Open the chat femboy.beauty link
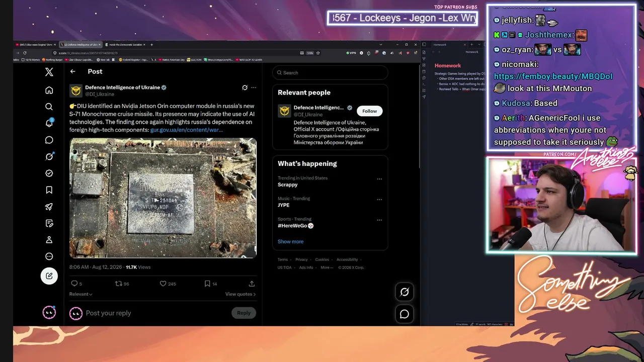The width and height of the screenshot is (644, 362). click(x=553, y=76)
